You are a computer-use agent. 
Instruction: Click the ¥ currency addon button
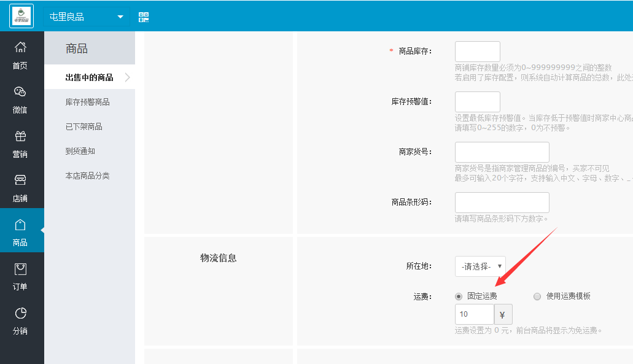503,314
